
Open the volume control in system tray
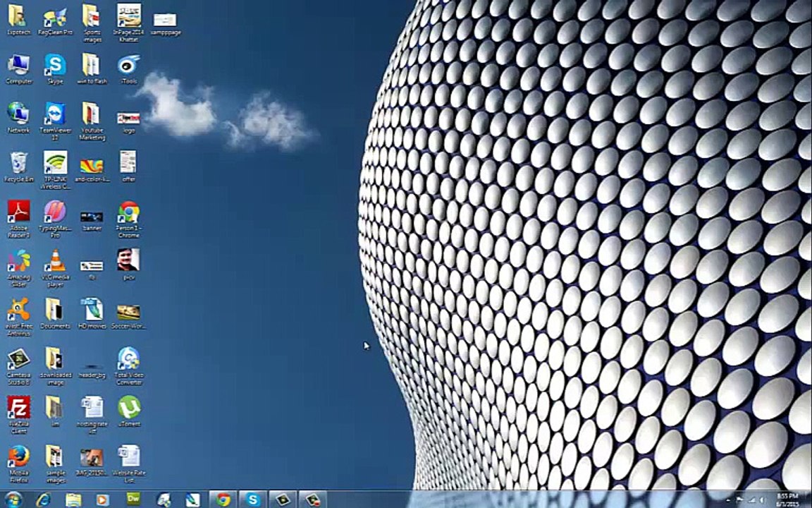pos(763,500)
